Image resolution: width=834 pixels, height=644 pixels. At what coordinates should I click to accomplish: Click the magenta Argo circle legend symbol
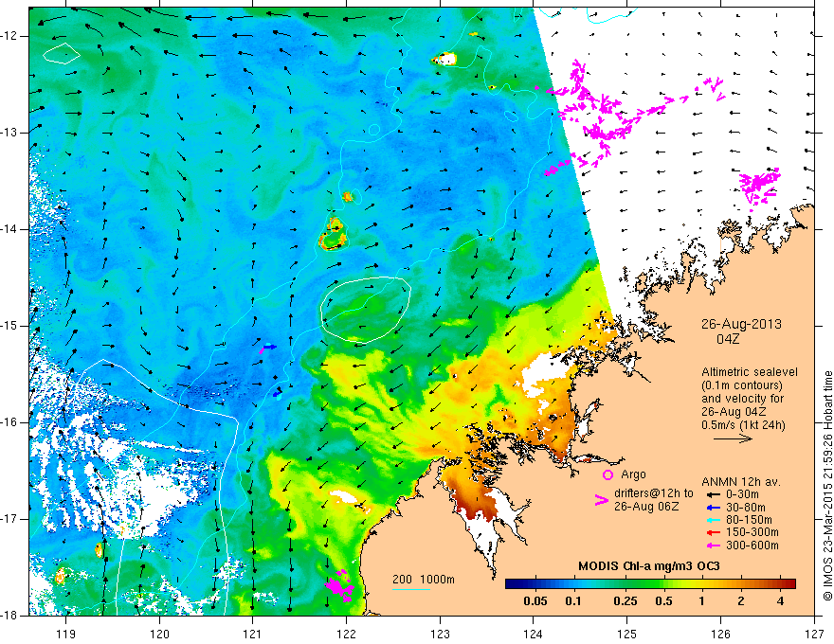[x=607, y=474]
